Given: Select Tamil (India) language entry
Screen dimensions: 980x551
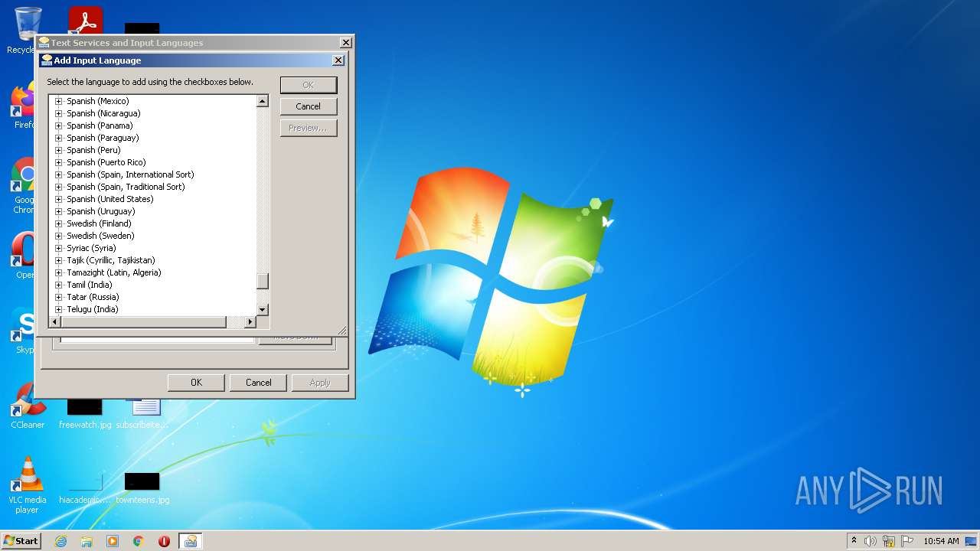Looking at the screenshot, I should coord(89,285).
